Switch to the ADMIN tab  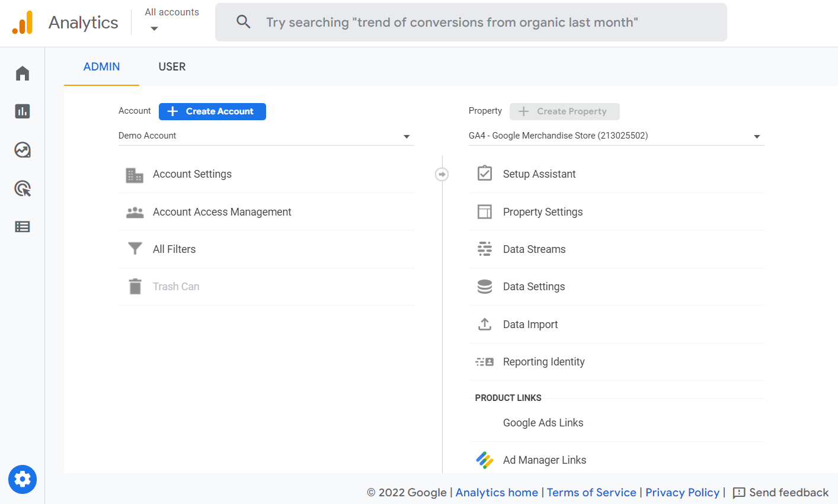point(101,67)
